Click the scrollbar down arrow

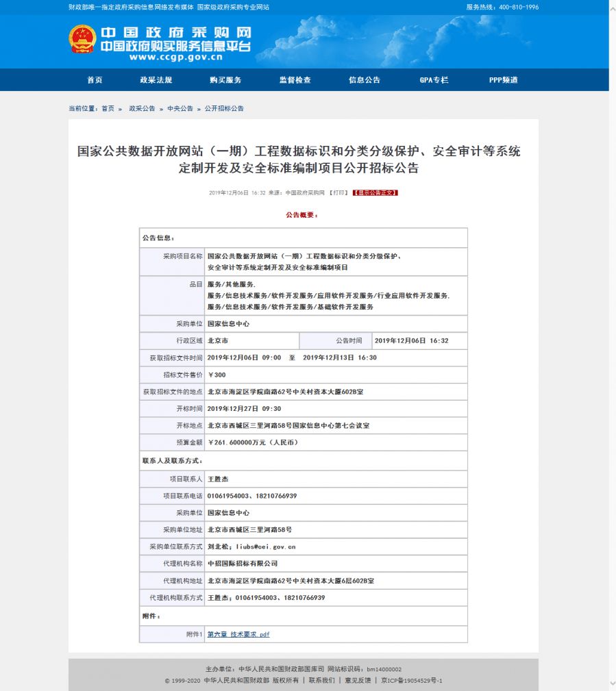pyautogui.click(x=612, y=683)
